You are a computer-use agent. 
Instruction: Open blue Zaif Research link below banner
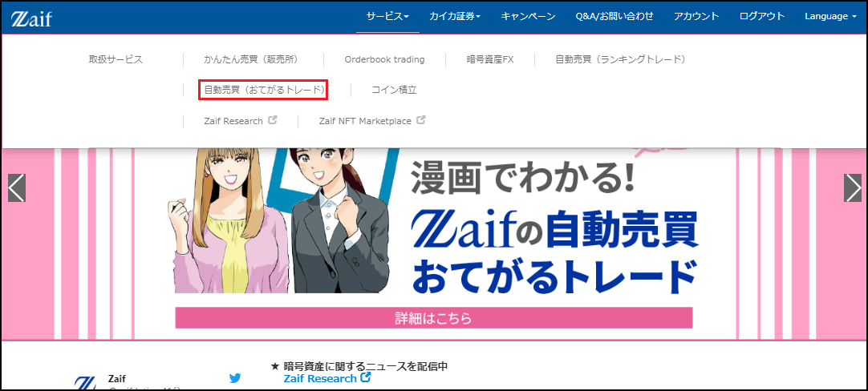click(320, 378)
